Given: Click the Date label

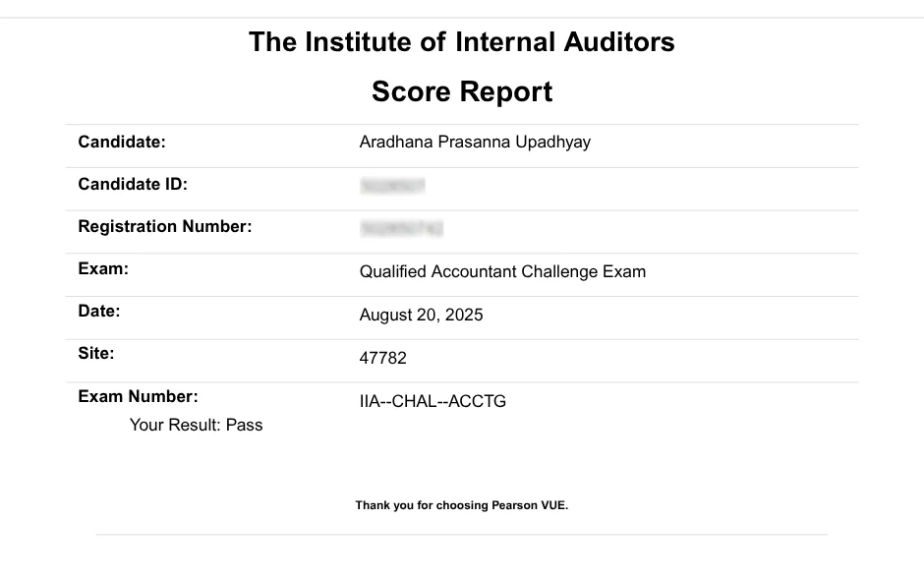Looking at the screenshot, I should pos(99,312).
